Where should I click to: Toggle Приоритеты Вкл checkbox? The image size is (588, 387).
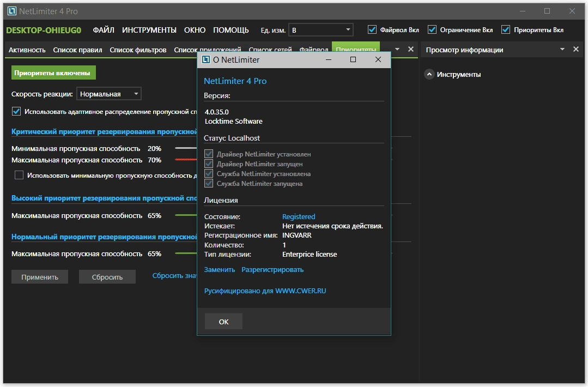click(x=506, y=29)
